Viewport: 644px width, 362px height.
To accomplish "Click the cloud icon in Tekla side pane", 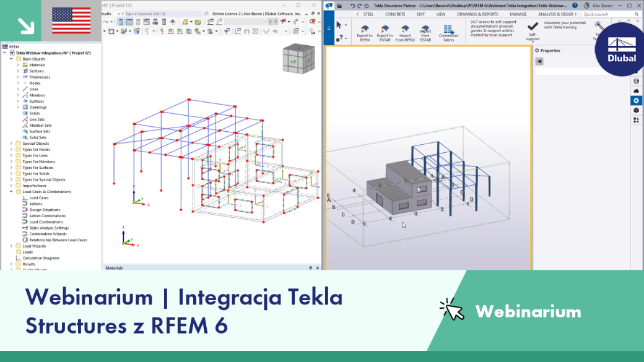I will (x=636, y=91).
